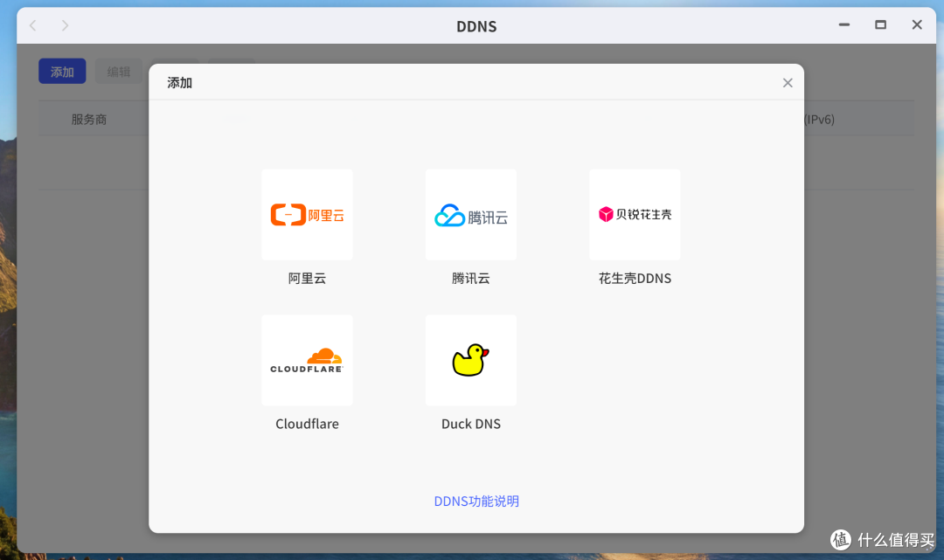Viewport: 944px width, 560px height.
Task: Click the greyed 编辑 button
Action: coord(119,72)
